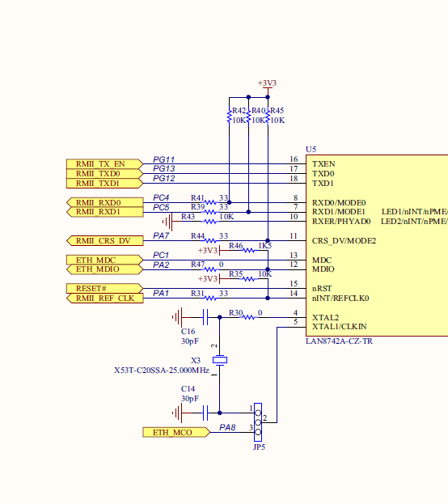Click the CRS_DV/MODE2 pin name
The height and width of the screenshot is (504, 448).
(x=344, y=241)
